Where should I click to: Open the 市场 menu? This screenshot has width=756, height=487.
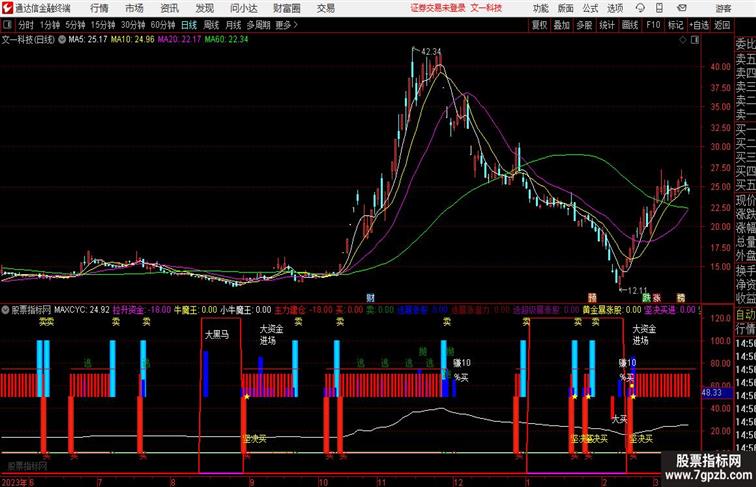click(x=134, y=8)
